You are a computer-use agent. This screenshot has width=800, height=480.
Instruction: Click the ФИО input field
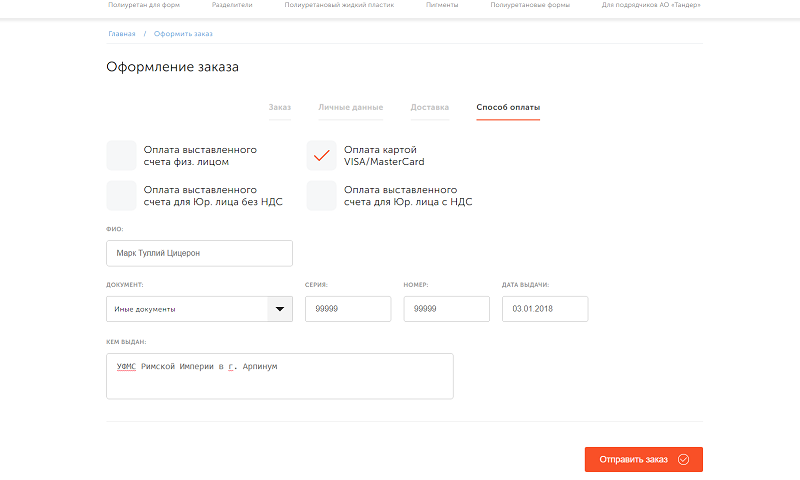[199, 254]
